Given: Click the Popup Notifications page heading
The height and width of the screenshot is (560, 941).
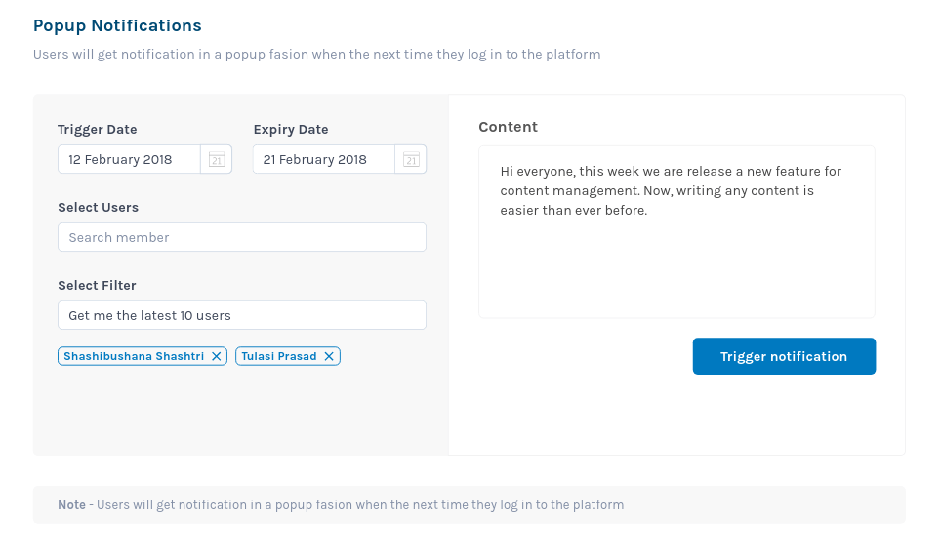Looking at the screenshot, I should pos(117,25).
